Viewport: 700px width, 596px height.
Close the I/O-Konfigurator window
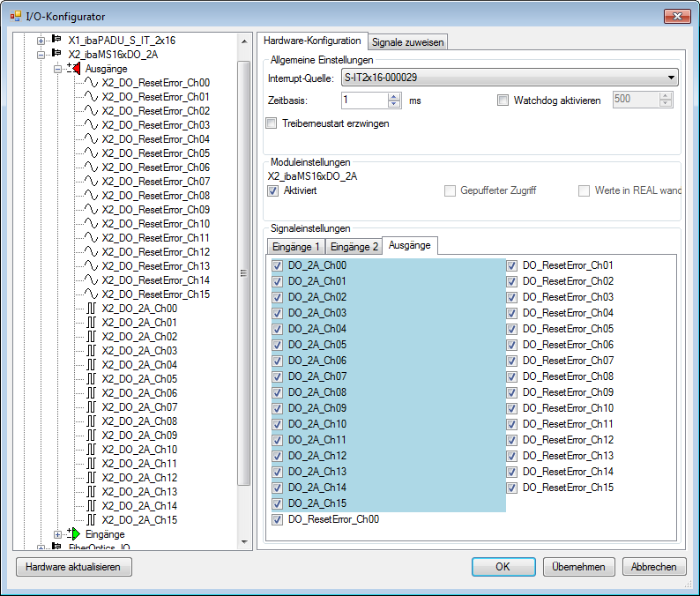677,17
